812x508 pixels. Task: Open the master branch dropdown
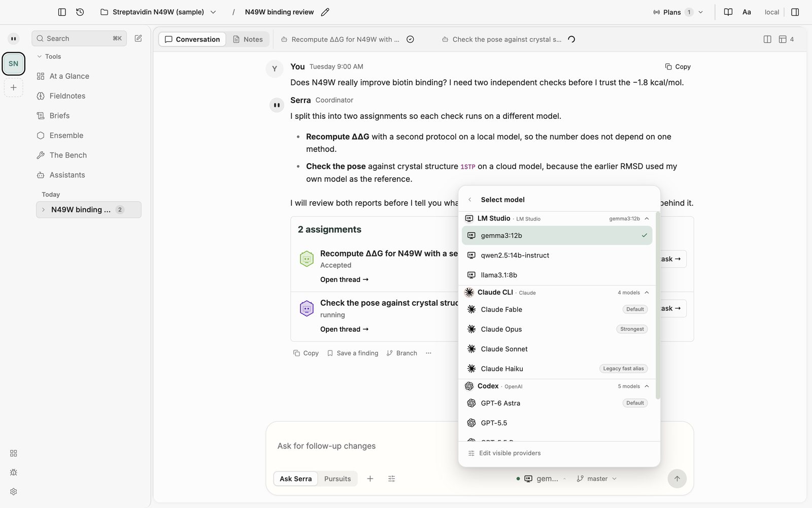[x=597, y=479]
